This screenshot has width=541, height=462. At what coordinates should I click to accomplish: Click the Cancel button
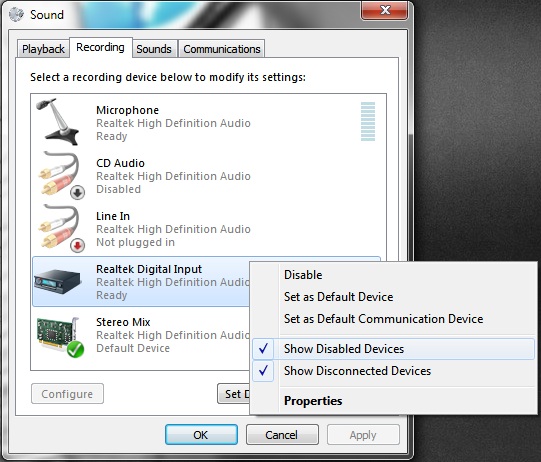tap(282, 435)
